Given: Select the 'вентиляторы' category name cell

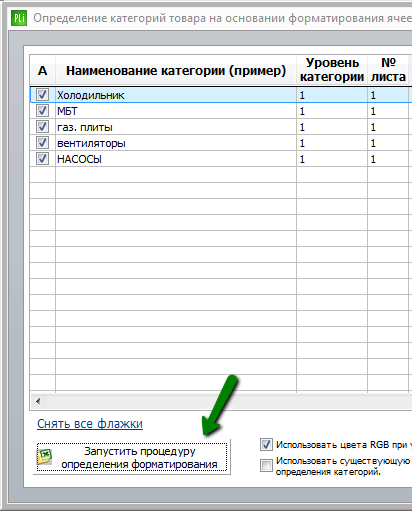Looking at the screenshot, I should coord(176,143).
